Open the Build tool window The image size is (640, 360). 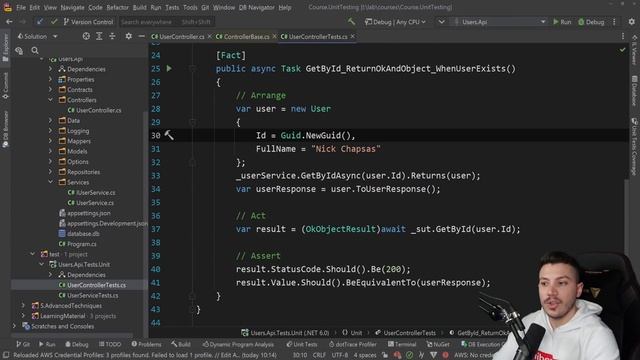click(181, 344)
